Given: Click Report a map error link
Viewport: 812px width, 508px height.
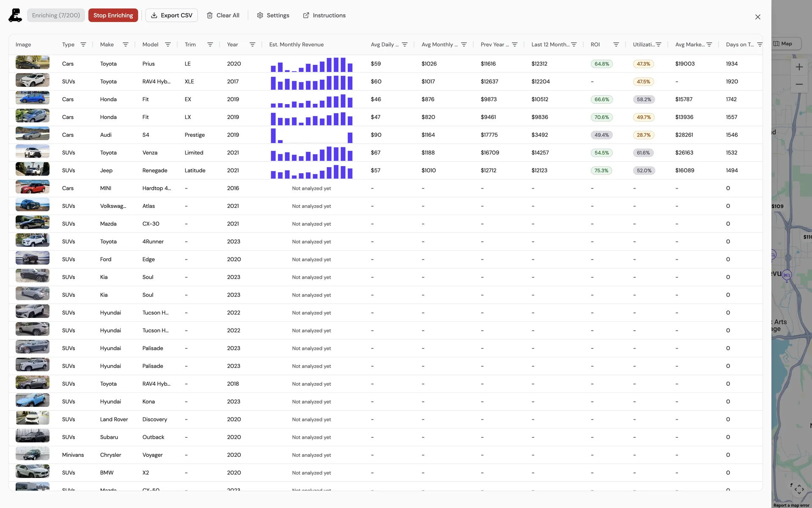Looking at the screenshot, I should click(791, 505).
